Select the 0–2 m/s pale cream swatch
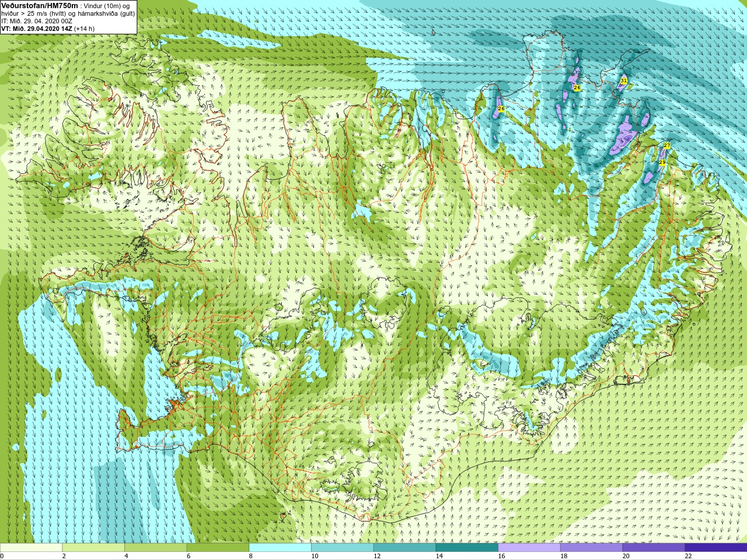The image size is (747, 560). pyautogui.click(x=31, y=548)
